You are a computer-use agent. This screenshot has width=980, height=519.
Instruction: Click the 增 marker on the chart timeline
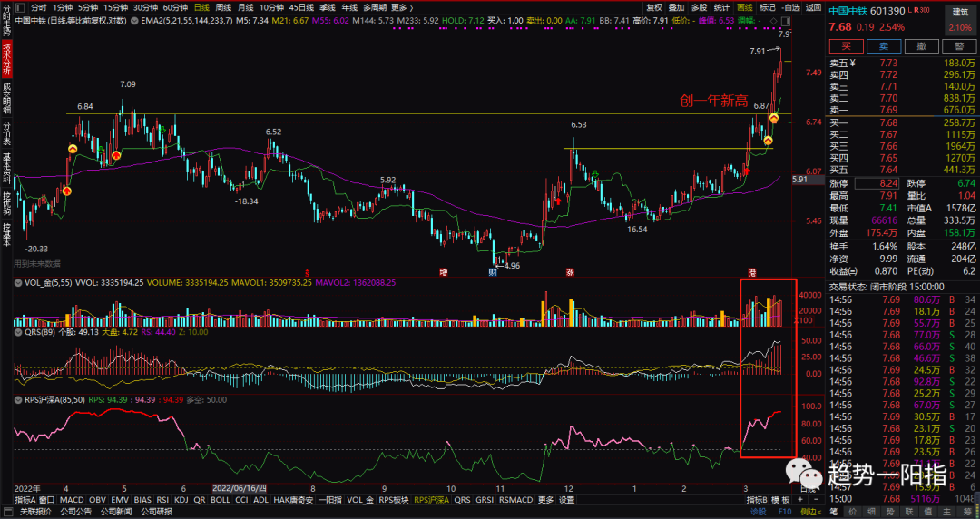coord(444,272)
